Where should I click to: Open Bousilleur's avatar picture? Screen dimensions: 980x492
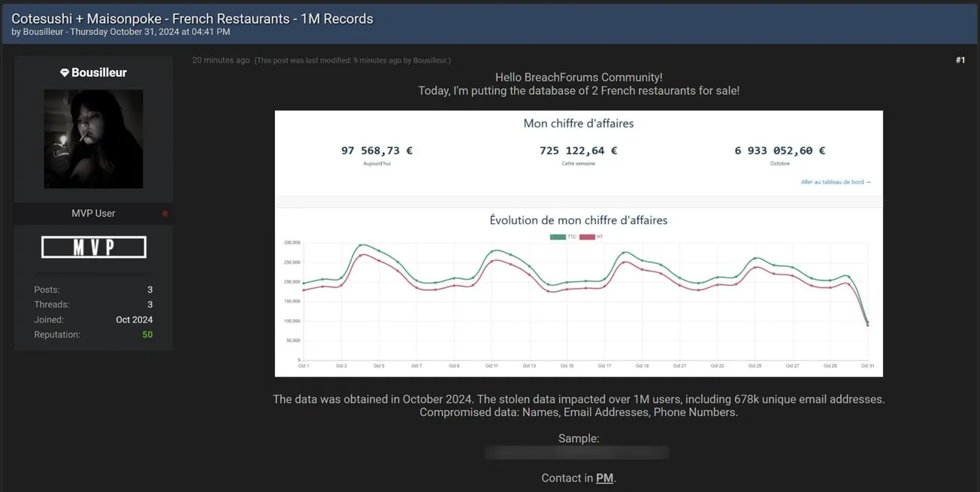93,139
